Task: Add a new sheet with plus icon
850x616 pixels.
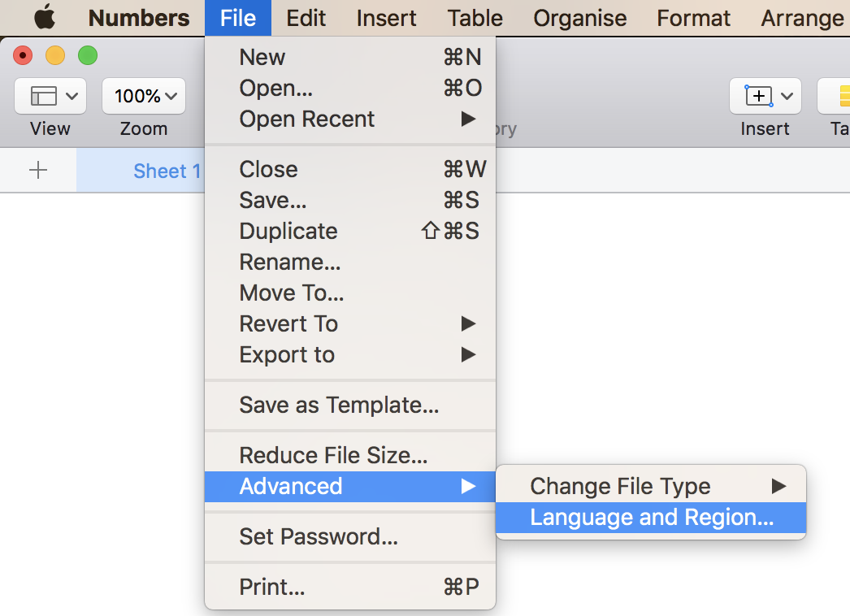Action: 38,170
